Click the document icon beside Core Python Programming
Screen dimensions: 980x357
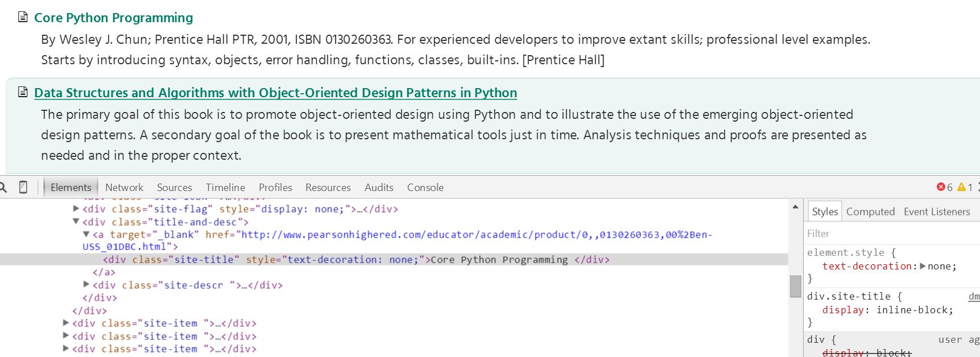[x=23, y=16]
